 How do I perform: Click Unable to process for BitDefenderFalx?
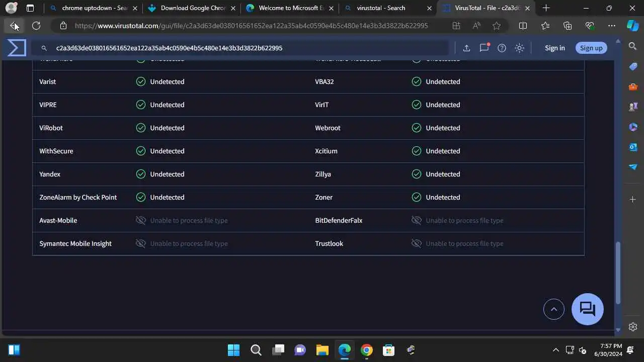coord(464,220)
